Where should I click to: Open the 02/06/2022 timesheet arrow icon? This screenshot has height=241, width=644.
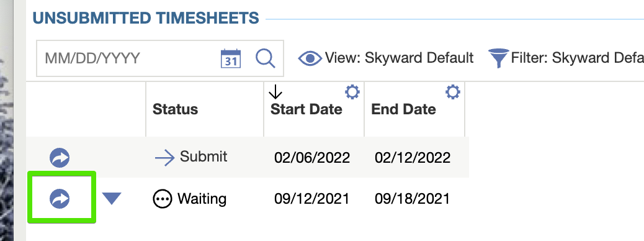coord(60,158)
